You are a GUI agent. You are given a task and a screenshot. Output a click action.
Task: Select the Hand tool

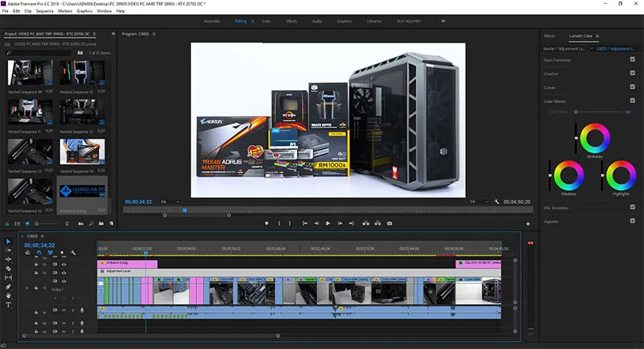[x=8, y=296]
